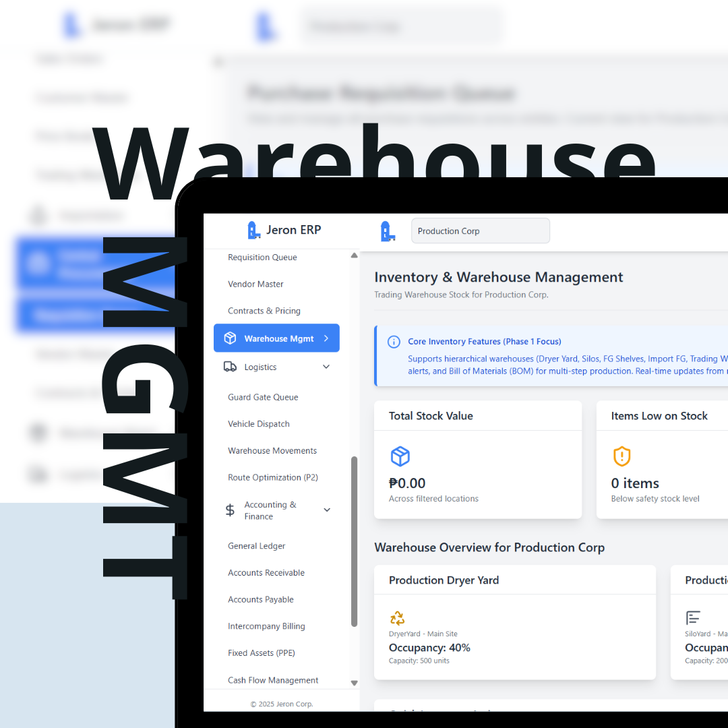Click the Logistics truck icon in sidebar
Viewport: 728px width, 728px height.
pyautogui.click(x=230, y=366)
